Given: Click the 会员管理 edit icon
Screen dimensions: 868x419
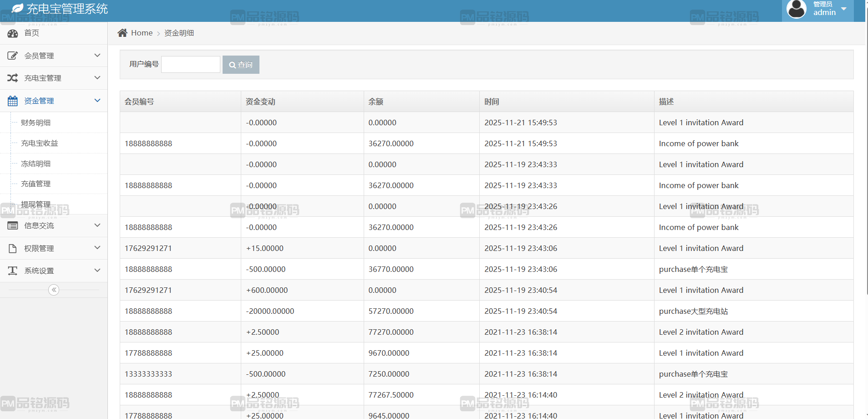Looking at the screenshot, I should pyautogui.click(x=13, y=56).
